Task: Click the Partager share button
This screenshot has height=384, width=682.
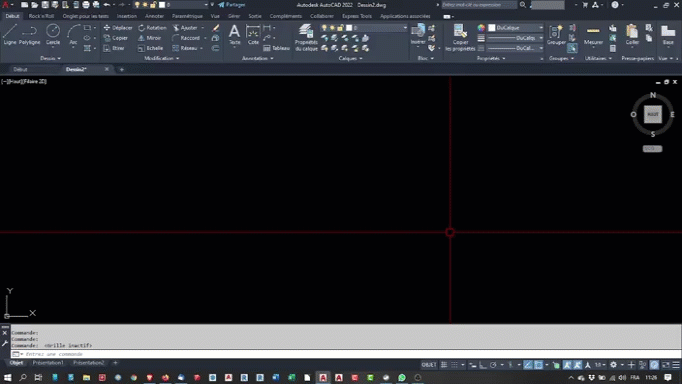Action: point(232,5)
